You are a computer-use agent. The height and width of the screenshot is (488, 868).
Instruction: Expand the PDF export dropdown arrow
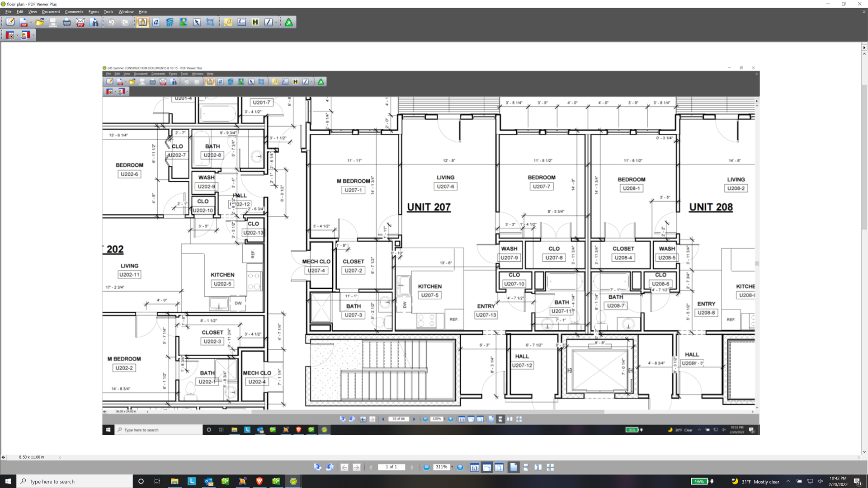point(31,22)
